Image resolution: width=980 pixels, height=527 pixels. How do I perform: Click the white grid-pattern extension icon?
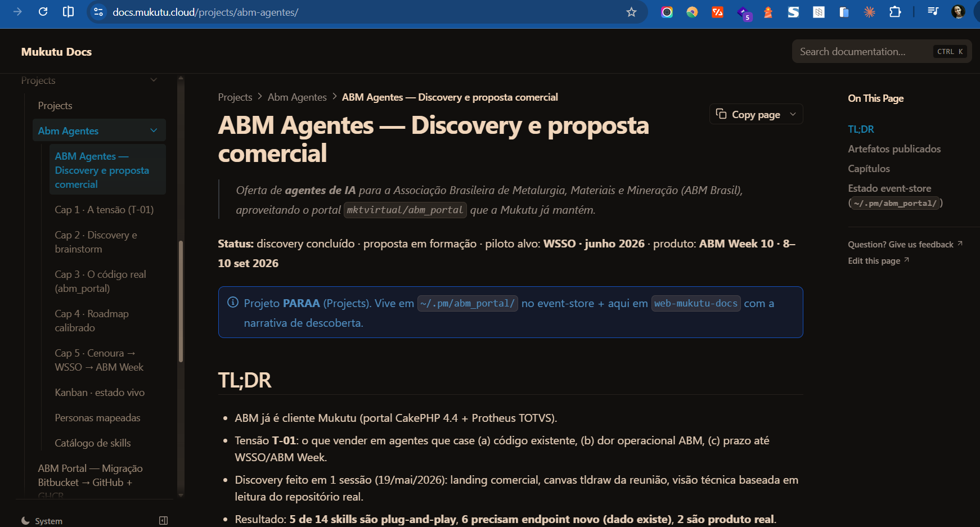coord(819,12)
